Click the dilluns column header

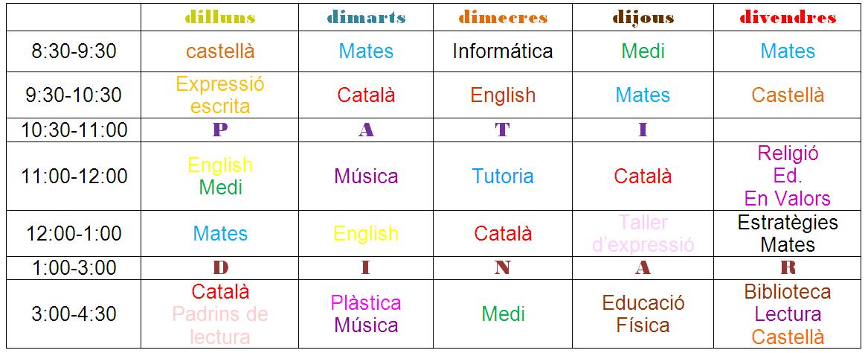pos(220,18)
